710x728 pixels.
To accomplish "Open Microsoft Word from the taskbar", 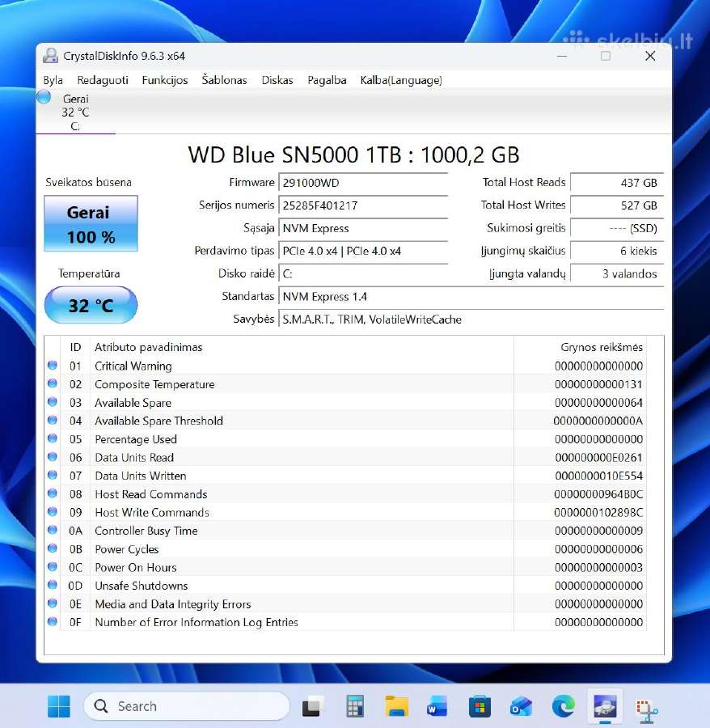I will 437,706.
